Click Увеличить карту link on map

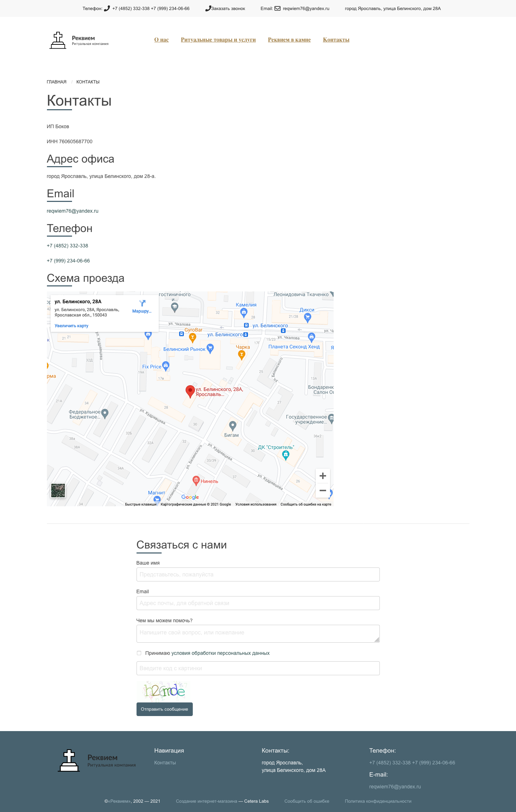(71, 326)
